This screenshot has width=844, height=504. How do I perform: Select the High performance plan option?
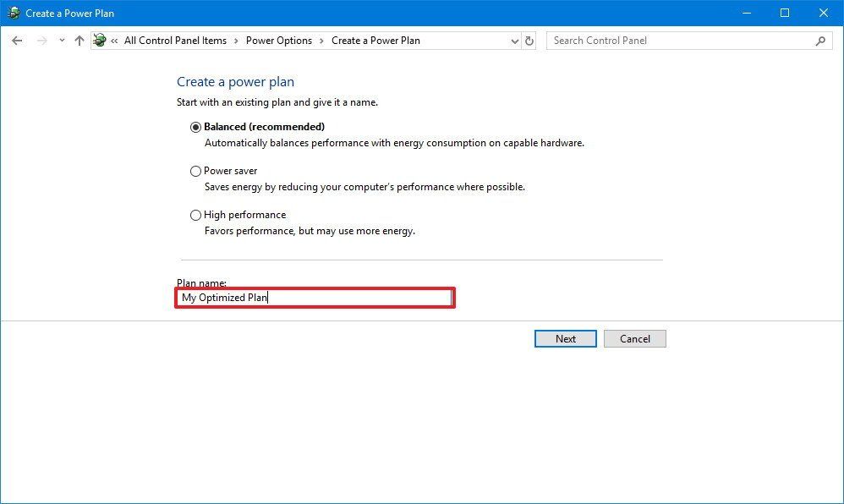tap(195, 215)
